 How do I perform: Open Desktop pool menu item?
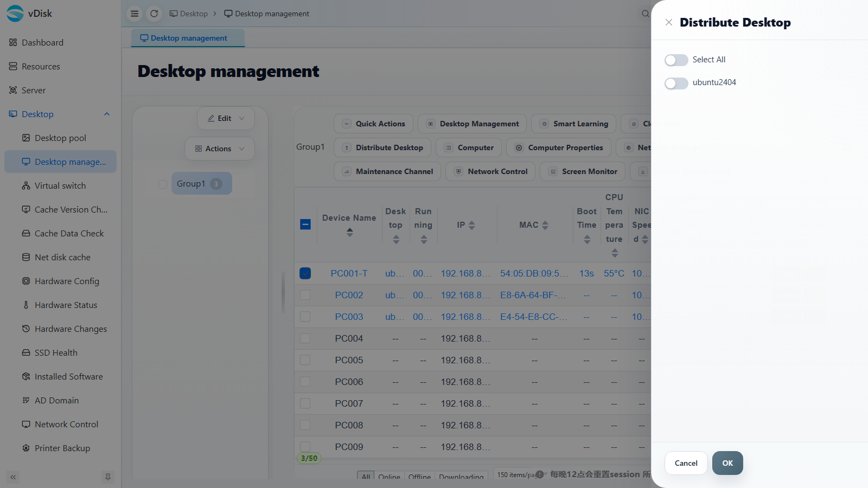(60, 138)
